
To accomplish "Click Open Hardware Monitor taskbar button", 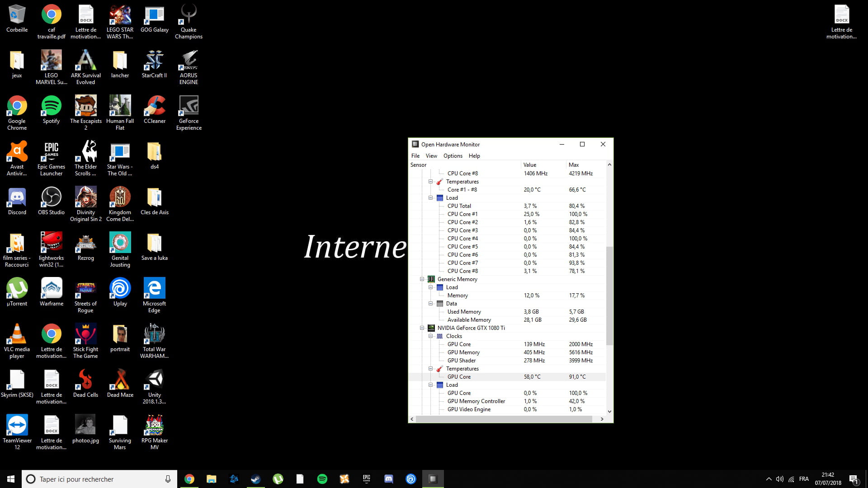I will pos(433,479).
